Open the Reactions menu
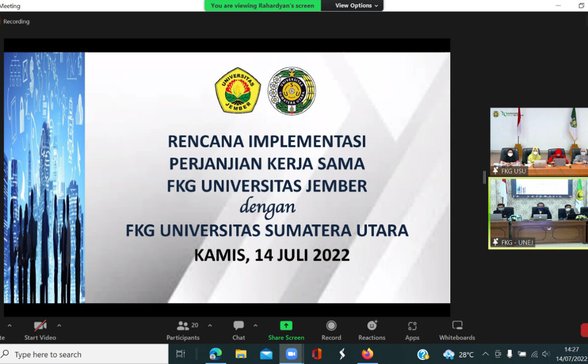Viewport: 588px width, 364px height. tap(371, 330)
